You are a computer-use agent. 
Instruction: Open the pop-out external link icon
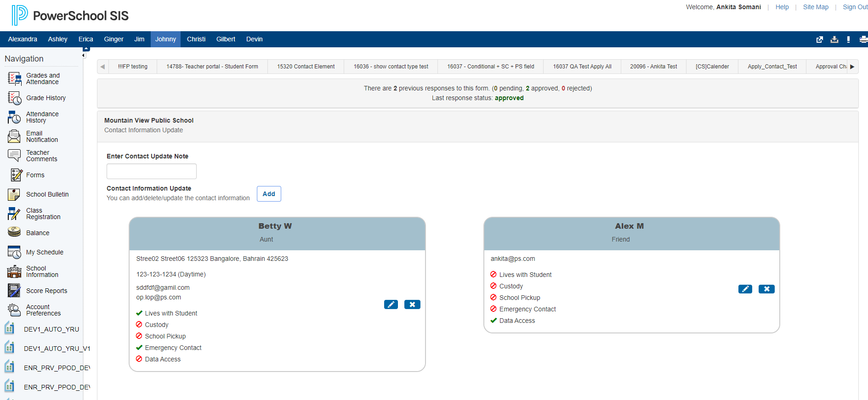tap(819, 39)
